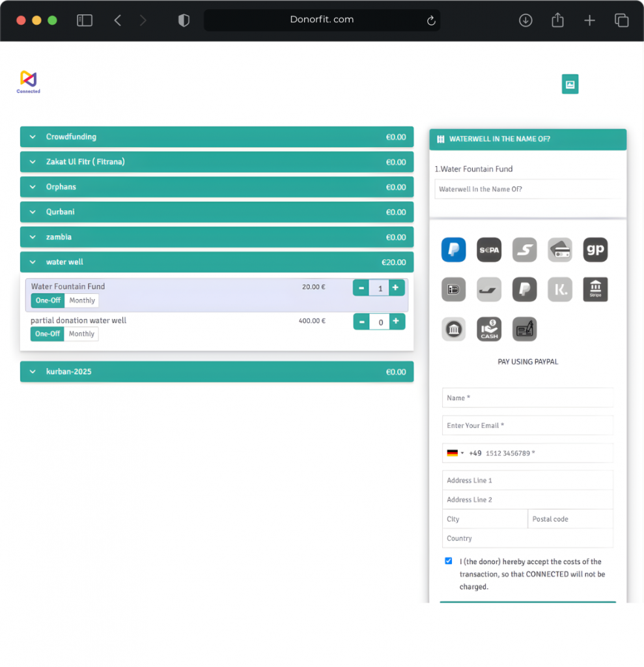Screen dimensions: 644x667
Task: Switch partial donation water well to Monthly
Action: coord(81,333)
